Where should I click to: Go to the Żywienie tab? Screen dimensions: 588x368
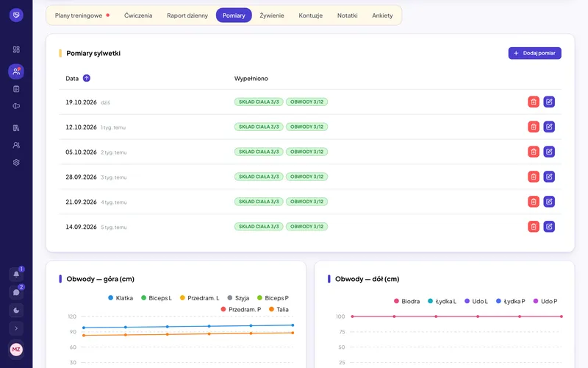[x=272, y=15]
